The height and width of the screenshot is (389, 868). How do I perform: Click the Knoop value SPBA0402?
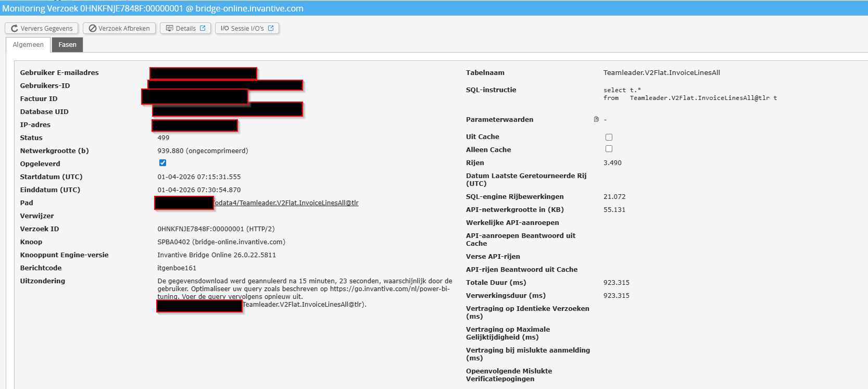[x=221, y=242]
